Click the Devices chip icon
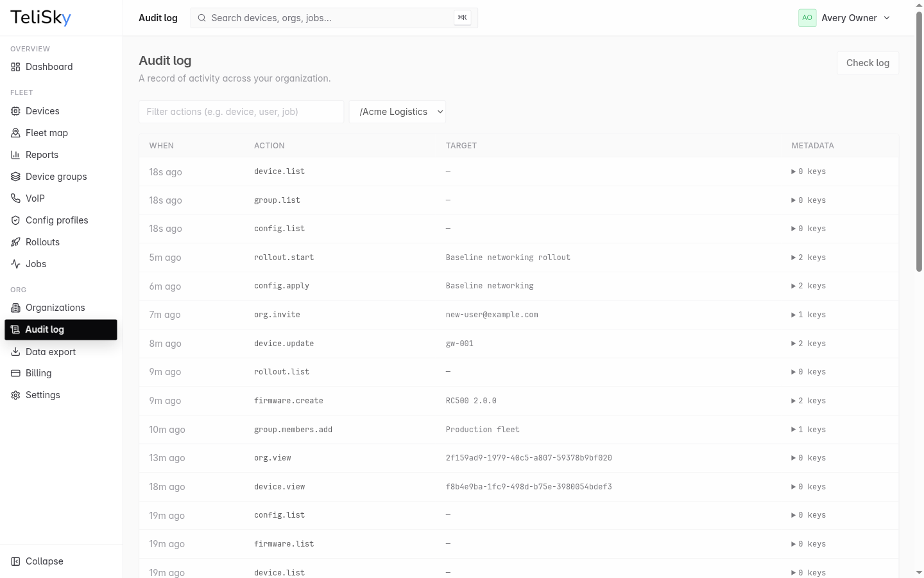924x578 pixels. pyautogui.click(x=15, y=111)
